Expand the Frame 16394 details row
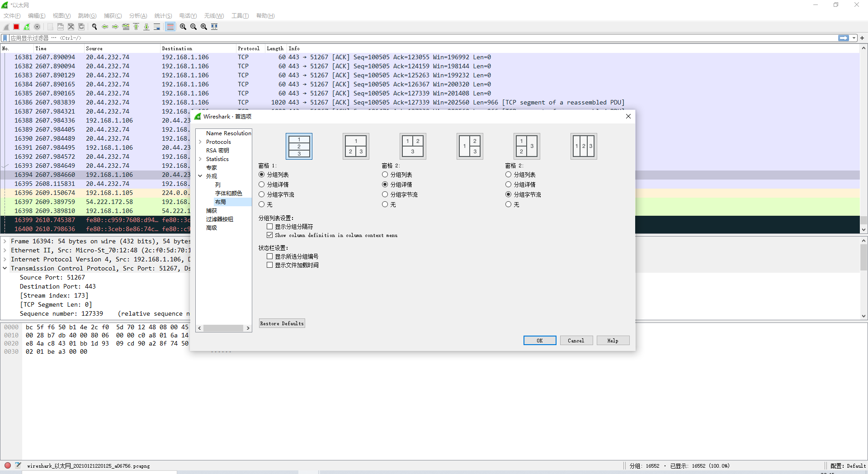The image size is (868, 474). pos(5,242)
